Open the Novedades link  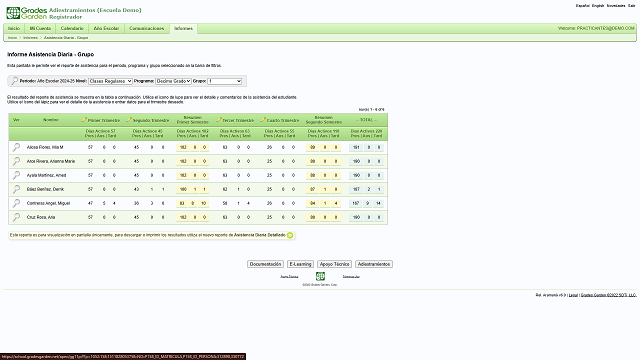[x=616, y=6]
